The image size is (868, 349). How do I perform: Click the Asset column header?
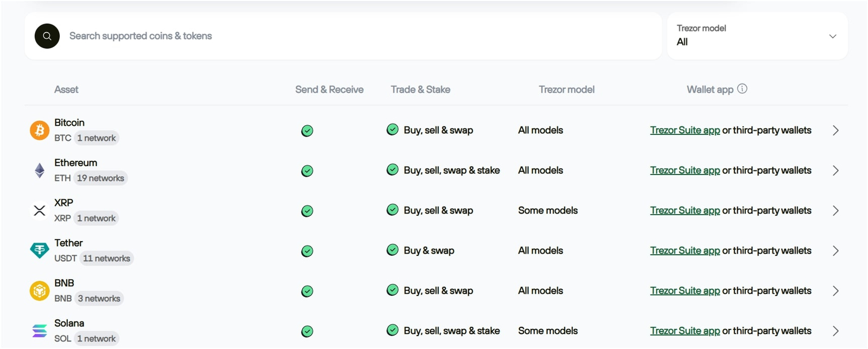66,89
